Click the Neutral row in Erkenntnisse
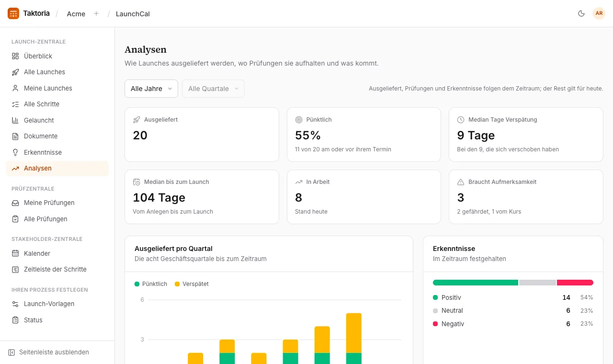The image size is (613, 364). (513, 310)
